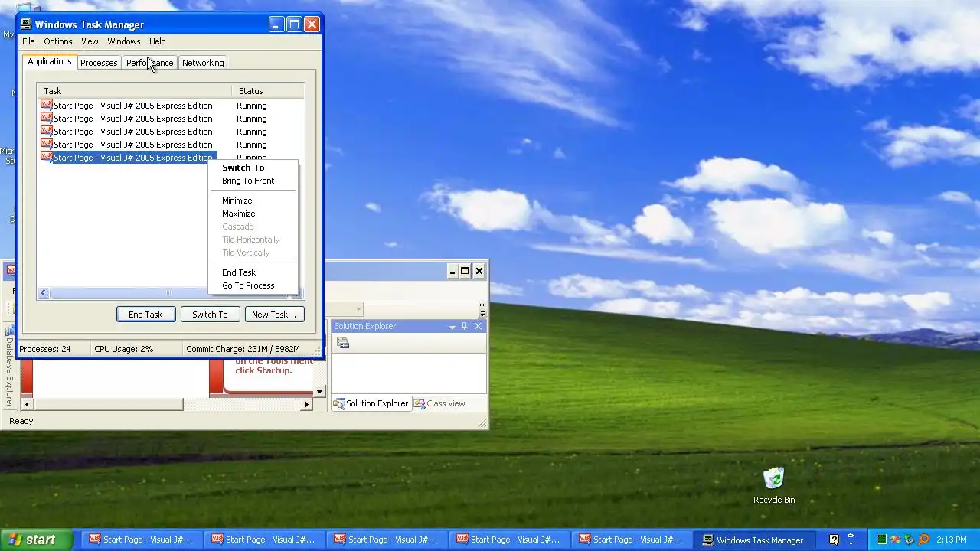Click Processes: 24 in status bar
This screenshot has height=551, width=980.
[x=44, y=349]
